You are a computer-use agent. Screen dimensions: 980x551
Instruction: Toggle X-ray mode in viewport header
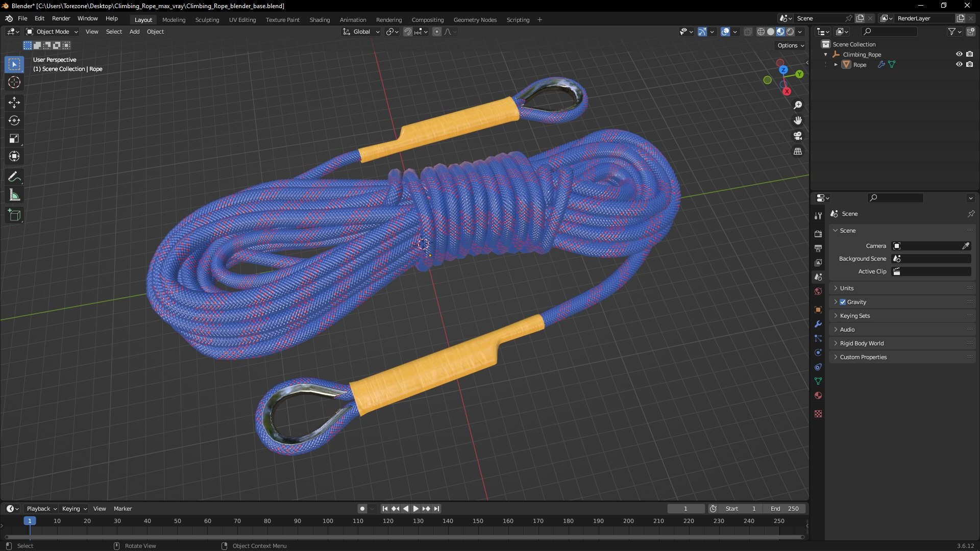(x=748, y=32)
